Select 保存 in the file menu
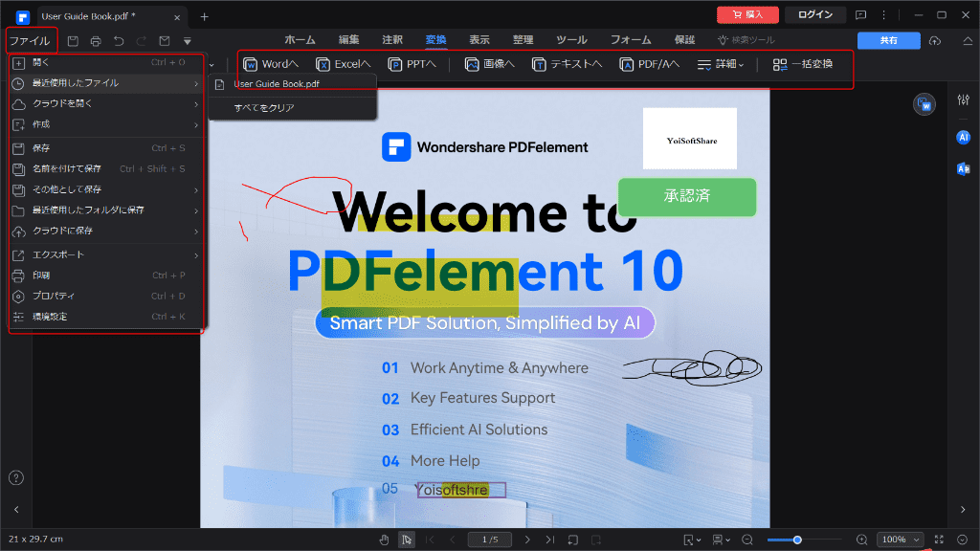 [106, 148]
